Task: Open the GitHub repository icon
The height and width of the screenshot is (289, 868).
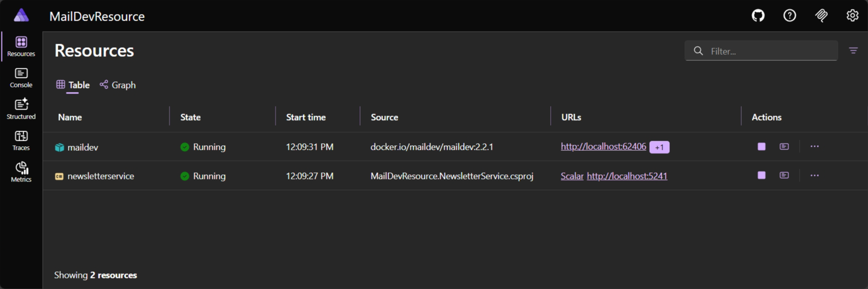Action: (758, 16)
